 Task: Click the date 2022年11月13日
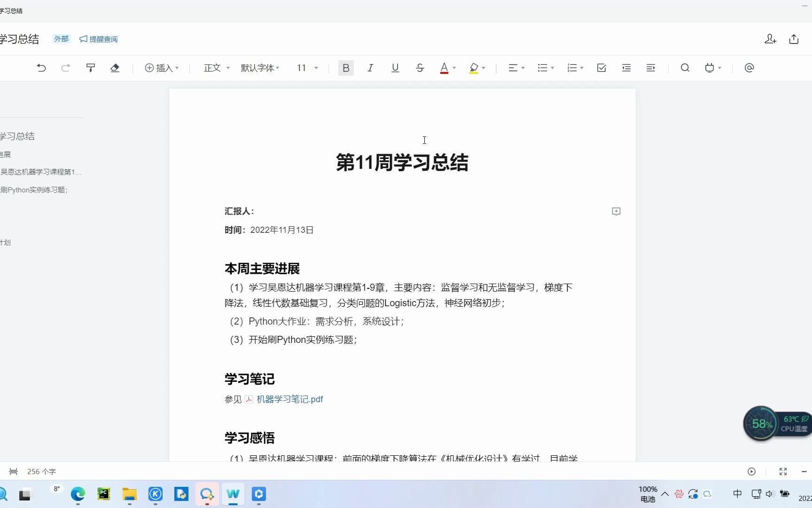click(x=282, y=230)
